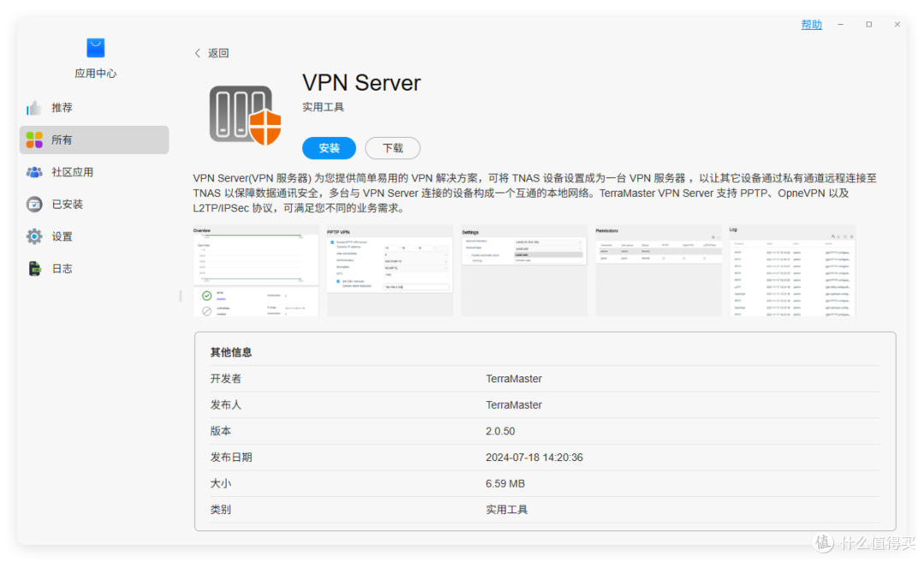The image size is (924, 562).
Task: Click the 大小 row label
Action: (221, 483)
